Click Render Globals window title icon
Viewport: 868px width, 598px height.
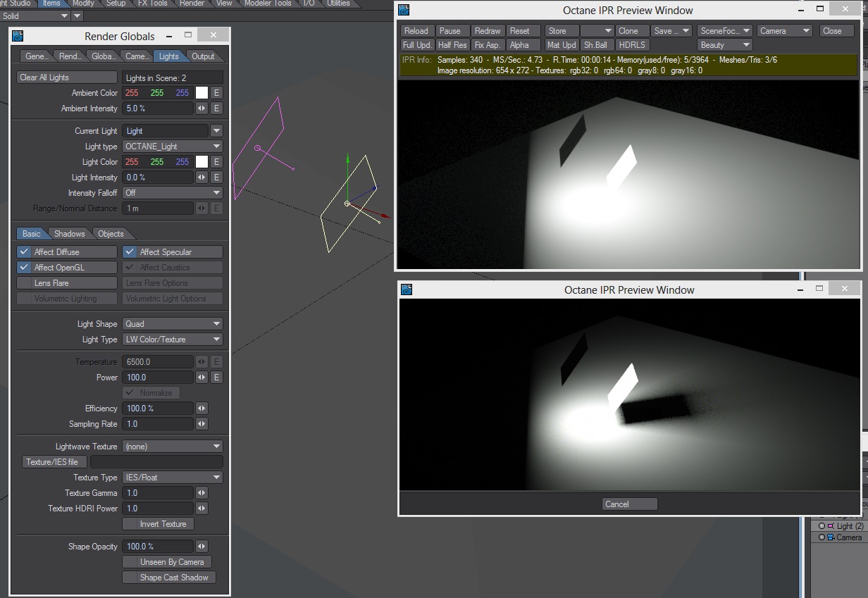pyautogui.click(x=18, y=36)
